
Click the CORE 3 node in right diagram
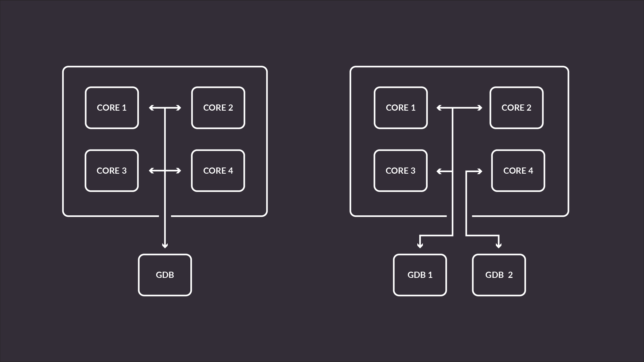click(400, 170)
